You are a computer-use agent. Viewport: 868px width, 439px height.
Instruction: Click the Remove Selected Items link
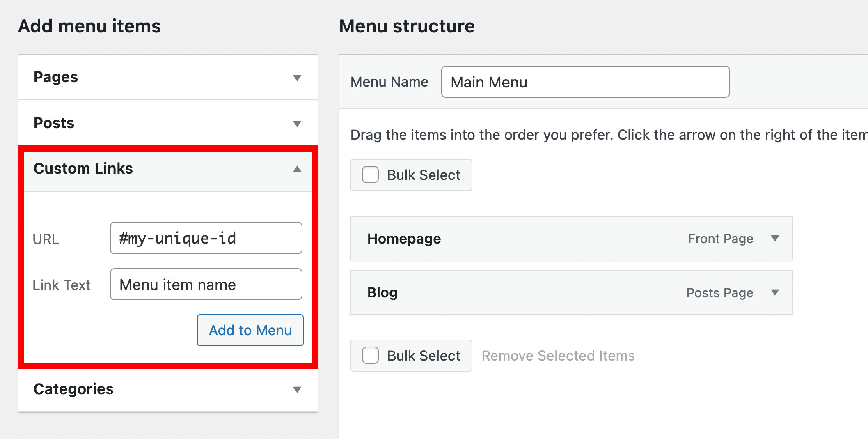pyautogui.click(x=558, y=356)
